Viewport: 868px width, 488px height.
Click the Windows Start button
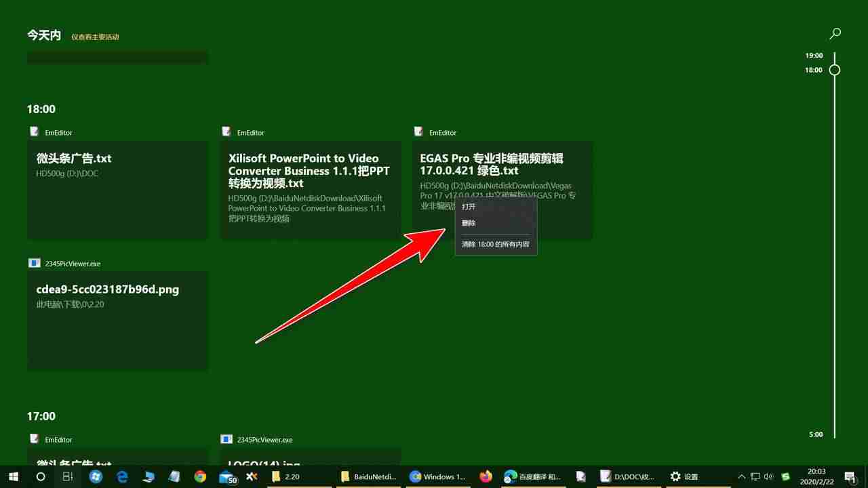[x=14, y=476]
